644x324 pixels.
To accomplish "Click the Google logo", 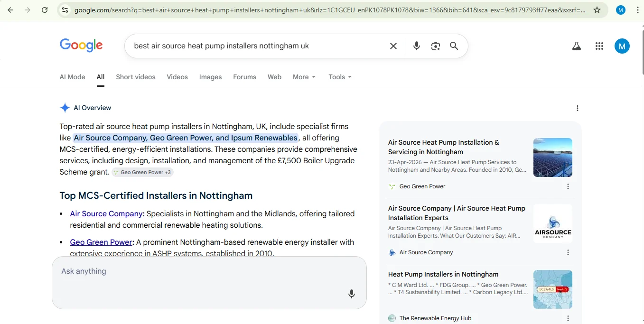I will pos(81,46).
